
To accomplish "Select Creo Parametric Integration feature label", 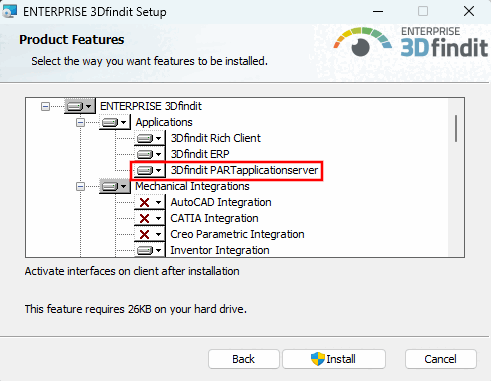I will (x=237, y=234).
